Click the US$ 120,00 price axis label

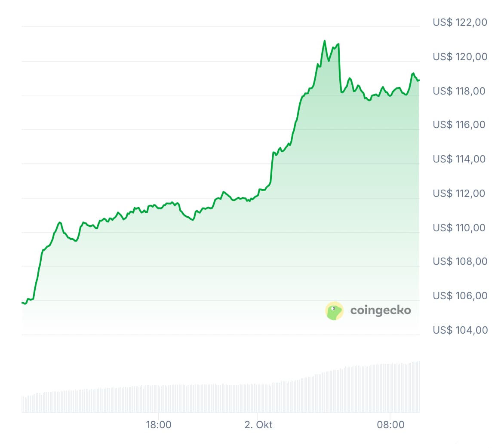[x=460, y=57]
